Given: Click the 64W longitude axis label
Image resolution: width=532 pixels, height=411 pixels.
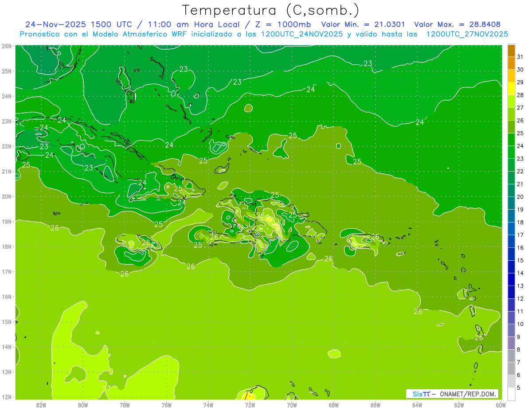Looking at the screenshot, I should (x=417, y=405).
